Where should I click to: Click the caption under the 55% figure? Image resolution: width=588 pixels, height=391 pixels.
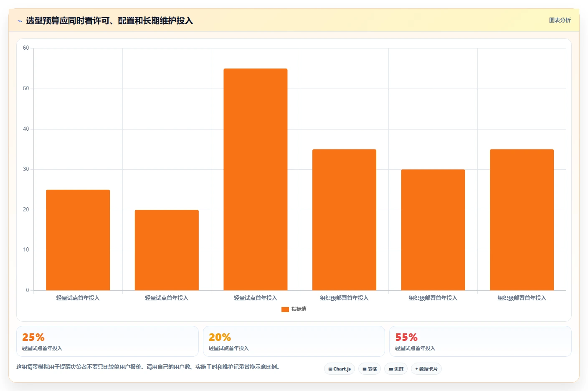(415, 348)
